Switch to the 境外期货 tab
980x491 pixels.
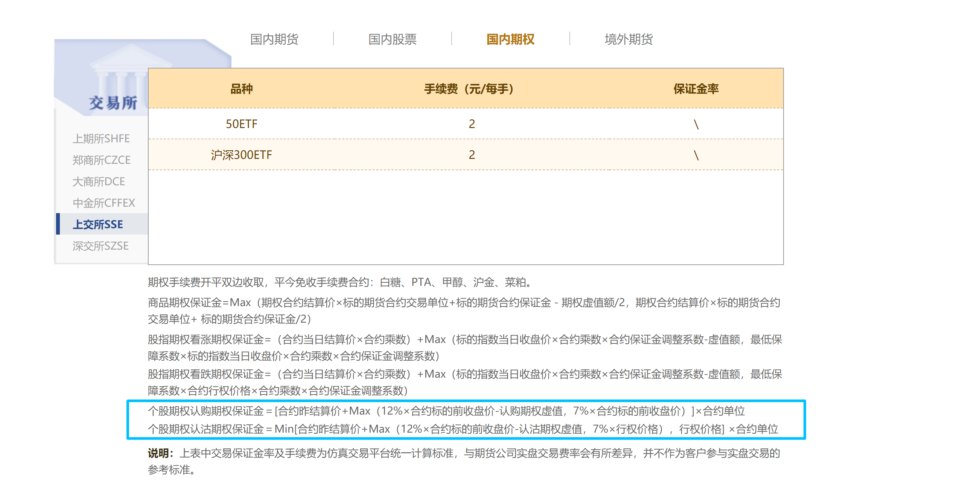coord(628,39)
